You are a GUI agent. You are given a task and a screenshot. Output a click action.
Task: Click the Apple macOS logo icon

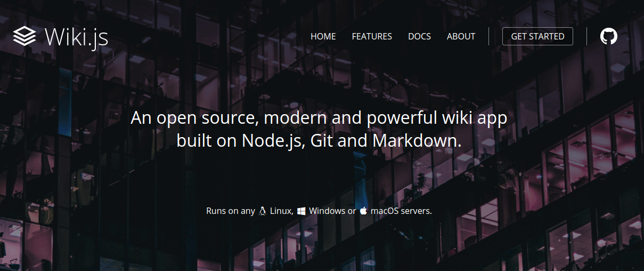click(363, 211)
